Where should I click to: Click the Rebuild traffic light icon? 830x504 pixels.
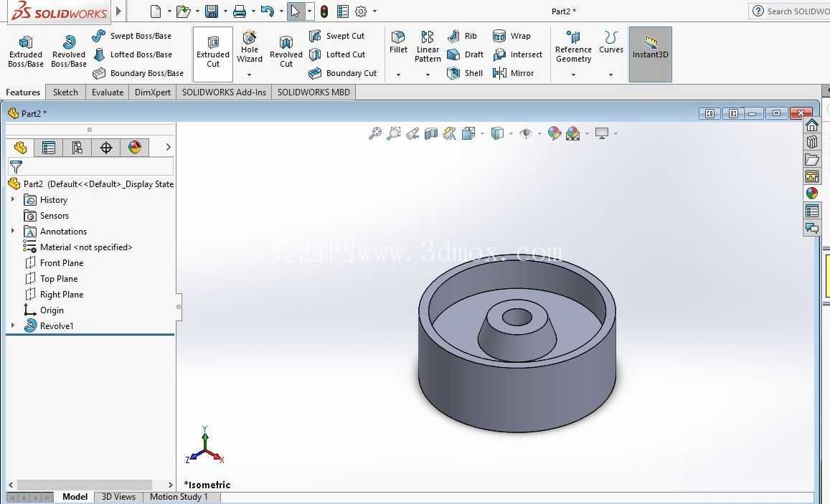(x=324, y=11)
